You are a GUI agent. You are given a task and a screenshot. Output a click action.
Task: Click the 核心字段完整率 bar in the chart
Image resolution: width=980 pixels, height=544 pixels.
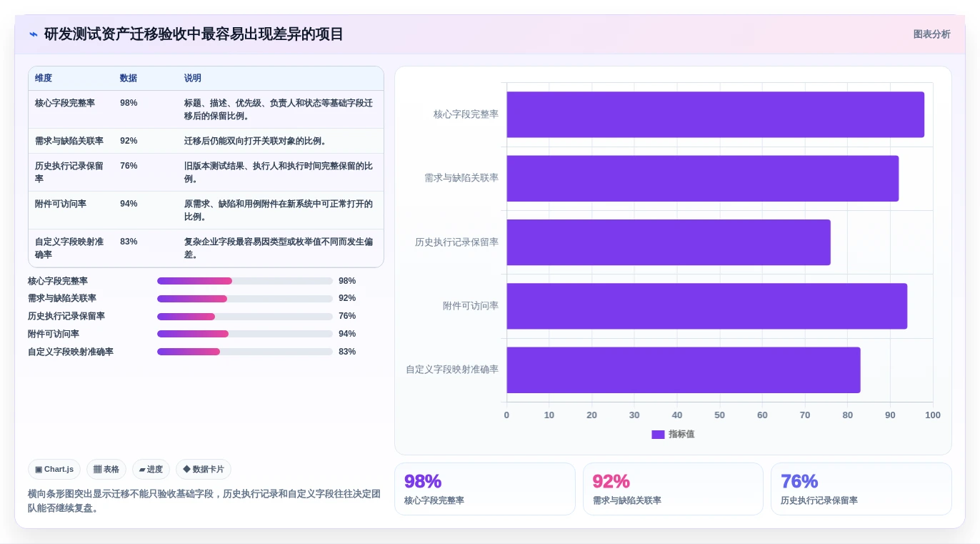(716, 114)
